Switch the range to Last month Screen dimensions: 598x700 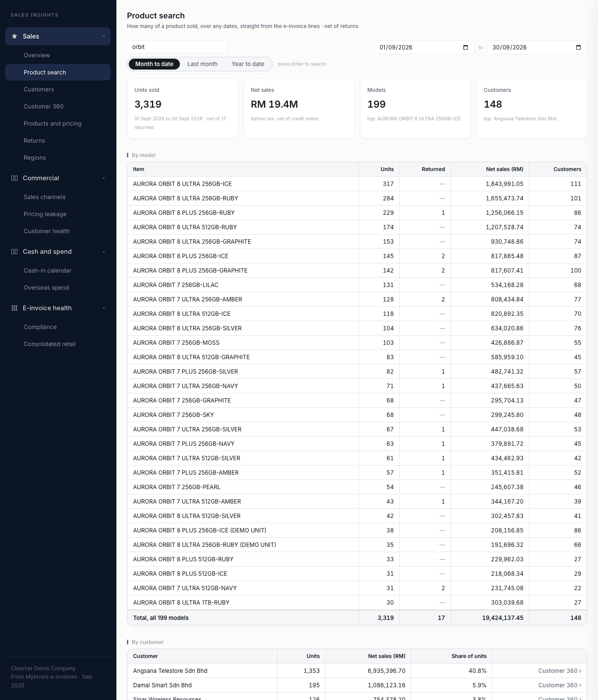click(x=202, y=64)
